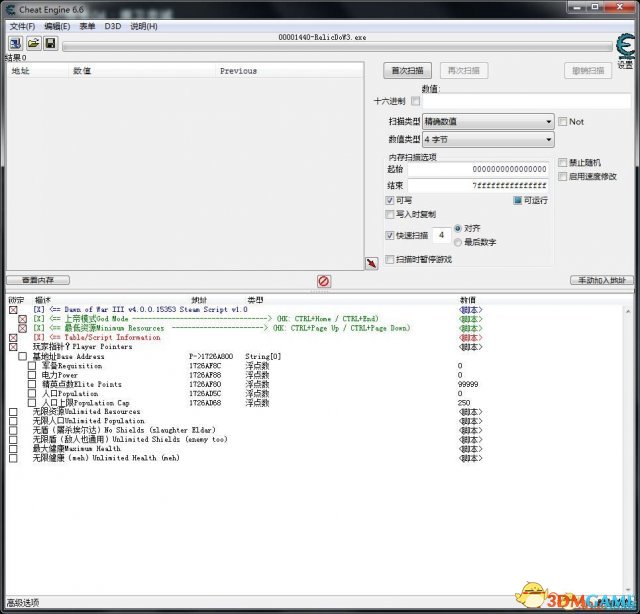The image size is (640, 614).
Task: Click the red arrow add-address icon
Action: [371, 263]
